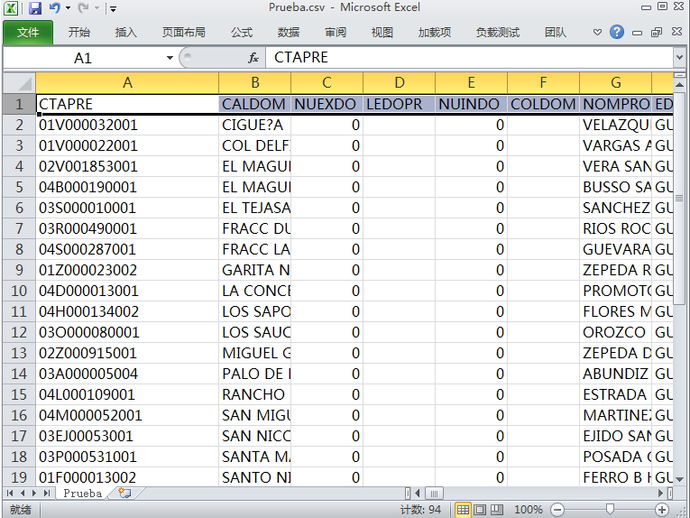Click vertical scrollbar up arrow

click(x=680, y=84)
